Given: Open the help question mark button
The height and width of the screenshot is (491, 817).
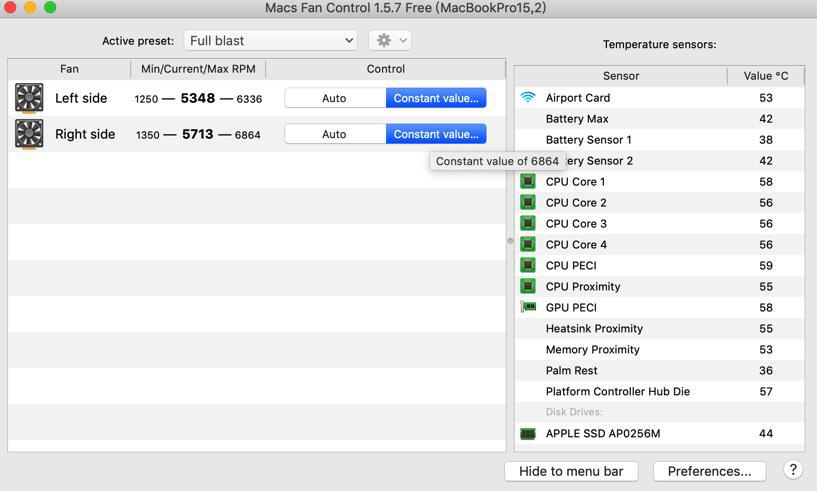Looking at the screenshot, I should (x=793, y=470).
